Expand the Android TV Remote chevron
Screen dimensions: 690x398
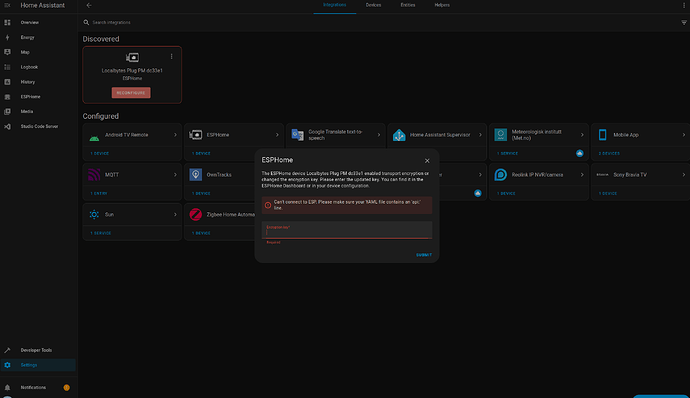175,135
